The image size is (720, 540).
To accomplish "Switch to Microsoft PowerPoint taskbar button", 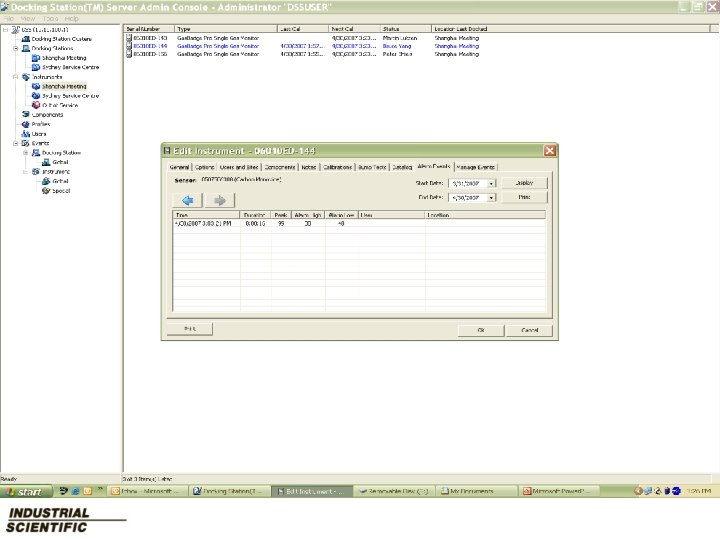I will pos(558,491).
